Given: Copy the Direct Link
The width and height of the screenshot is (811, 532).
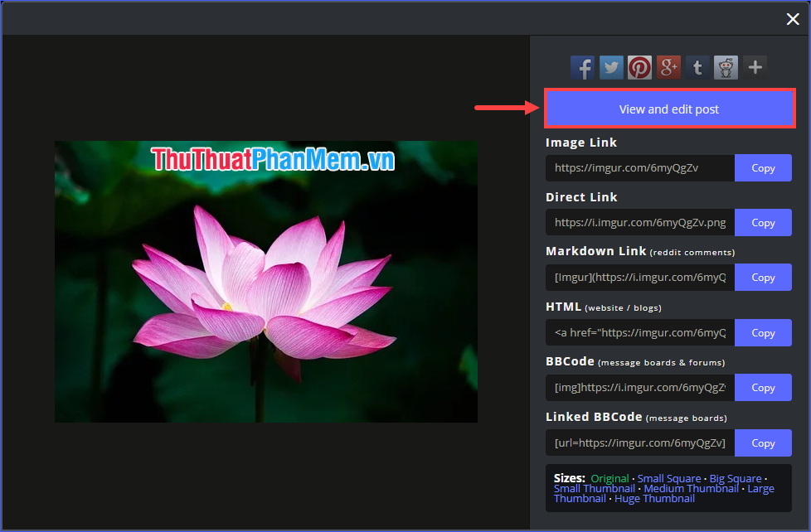Looking at the screenshot, I should point(763,222).
